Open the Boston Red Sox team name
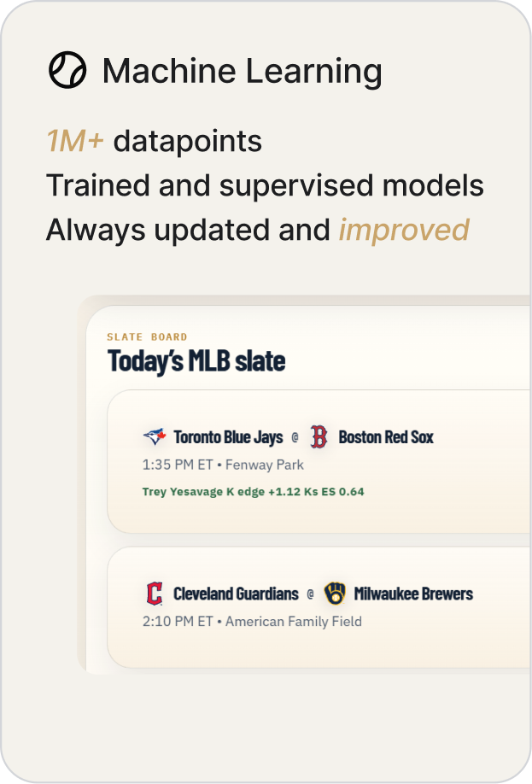The image size is (532, 784). 386,437
